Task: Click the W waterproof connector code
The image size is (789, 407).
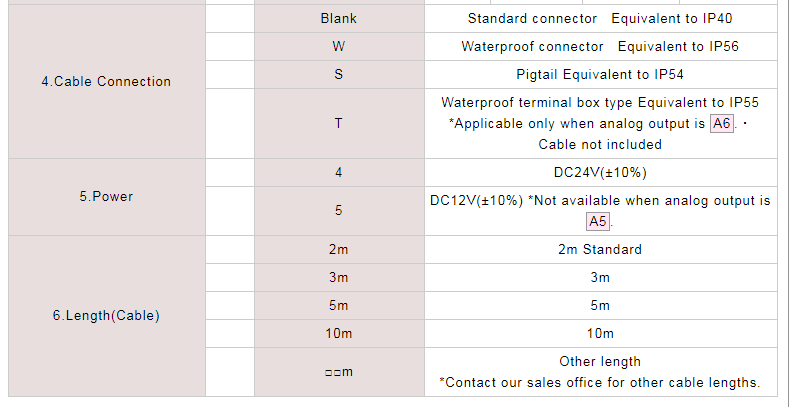Action: coord(339,46)
